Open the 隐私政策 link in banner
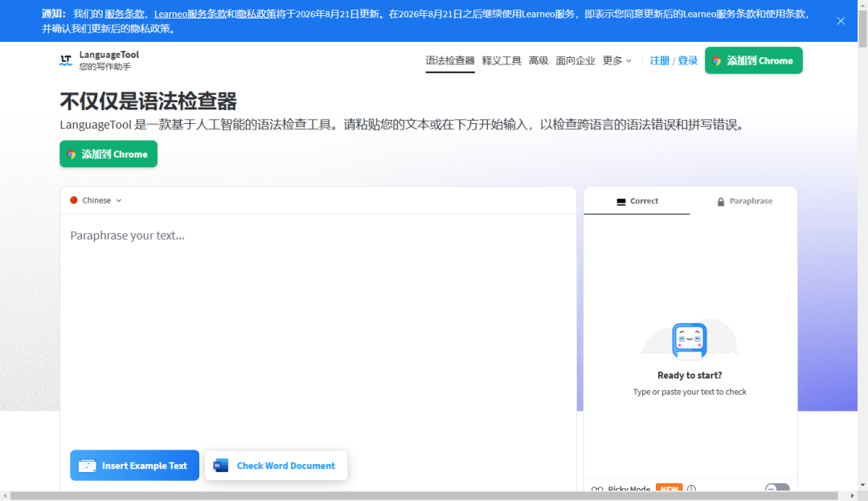The height and width of the screenshot is (501, 868). 256,14
